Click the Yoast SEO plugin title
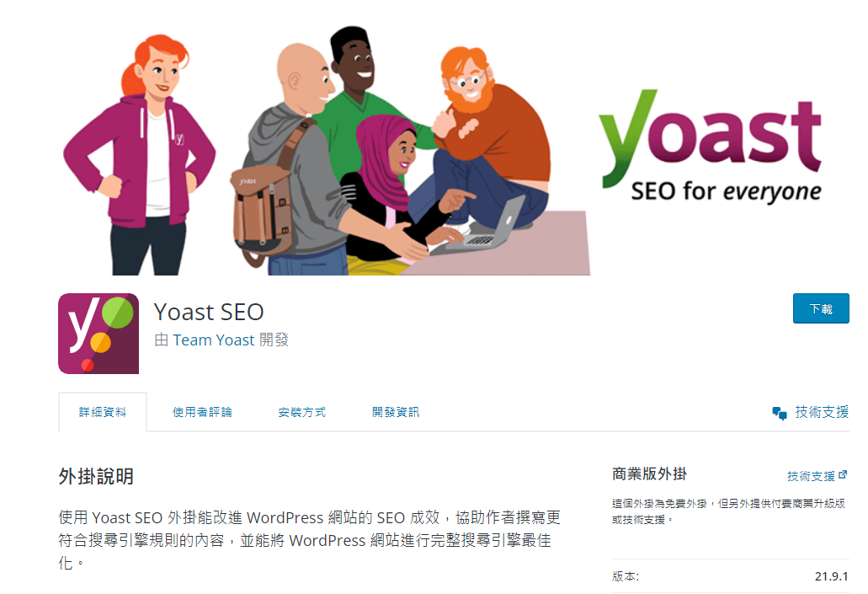This screenshot has width=868, height=594. (x=209, y=312)
